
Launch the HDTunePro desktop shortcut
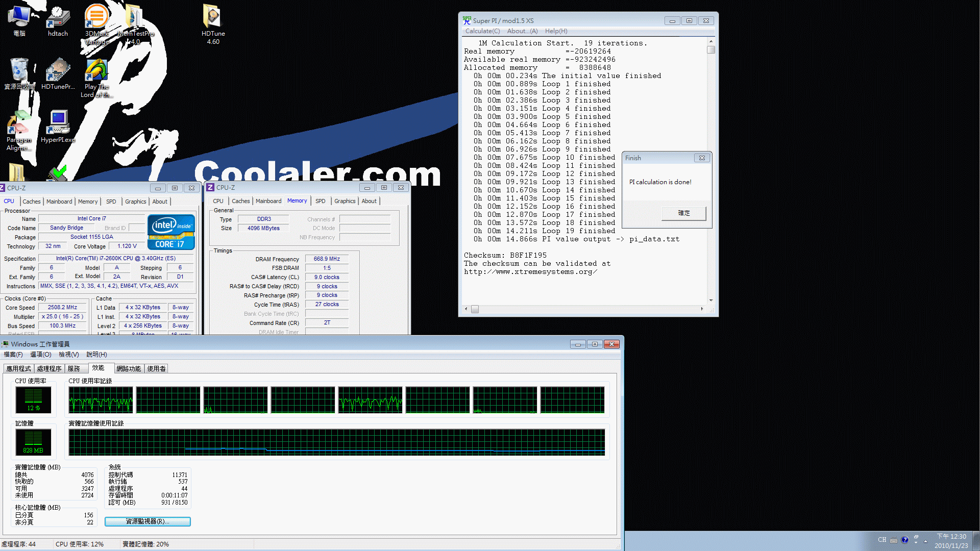(58, 73)
